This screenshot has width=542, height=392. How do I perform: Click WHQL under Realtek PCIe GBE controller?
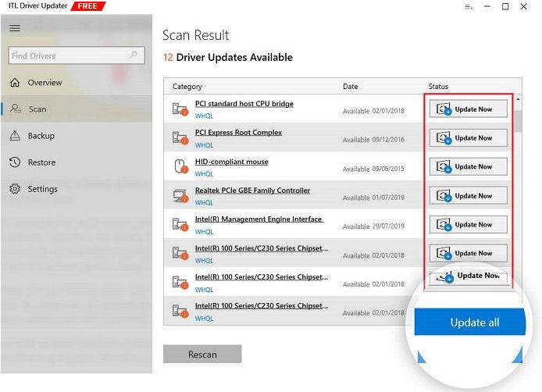[x=204, y=202]
